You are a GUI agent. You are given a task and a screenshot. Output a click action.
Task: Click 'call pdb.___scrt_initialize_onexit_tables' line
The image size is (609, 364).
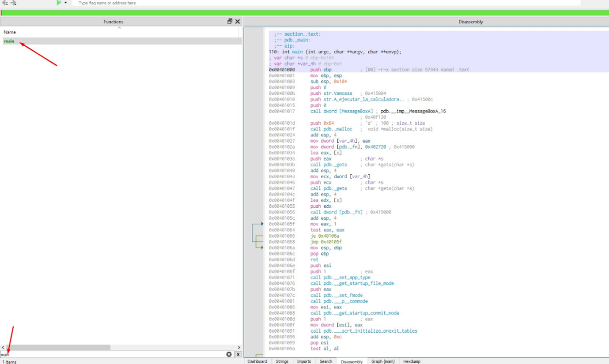tap(363, 331)
